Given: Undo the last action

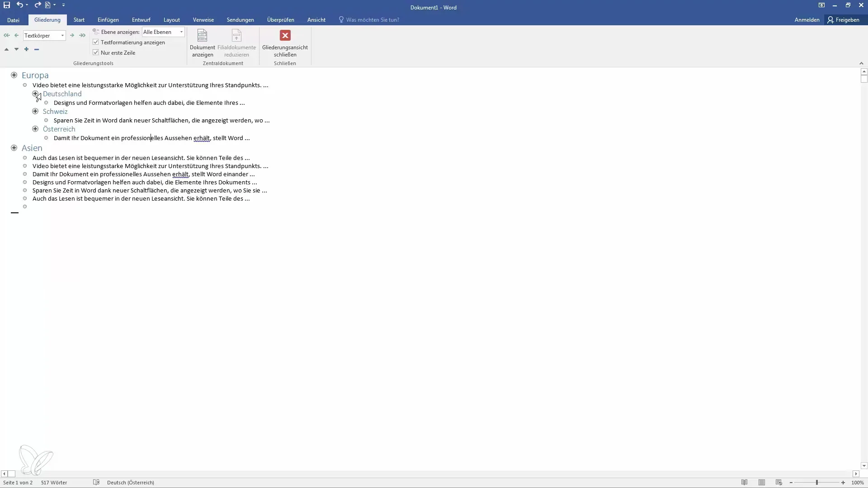Looking at the screenshot, I should pyautogui.click(x=19, y=5).
